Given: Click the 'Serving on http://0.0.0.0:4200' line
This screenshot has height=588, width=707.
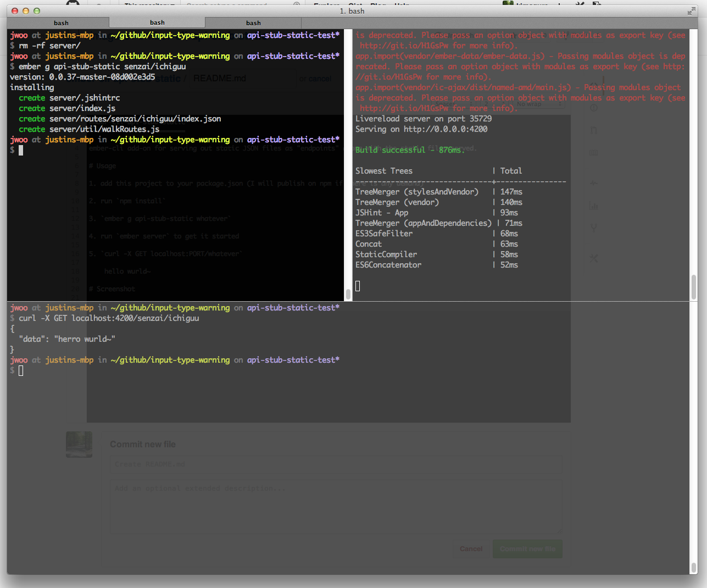Looking at the screenshot, I should pyautogui.click(x=421, y=129).
